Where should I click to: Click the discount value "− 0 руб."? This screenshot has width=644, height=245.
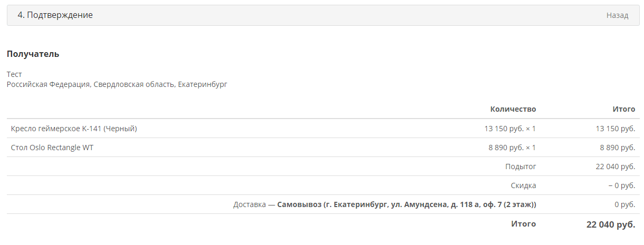(x=621, y=185)
